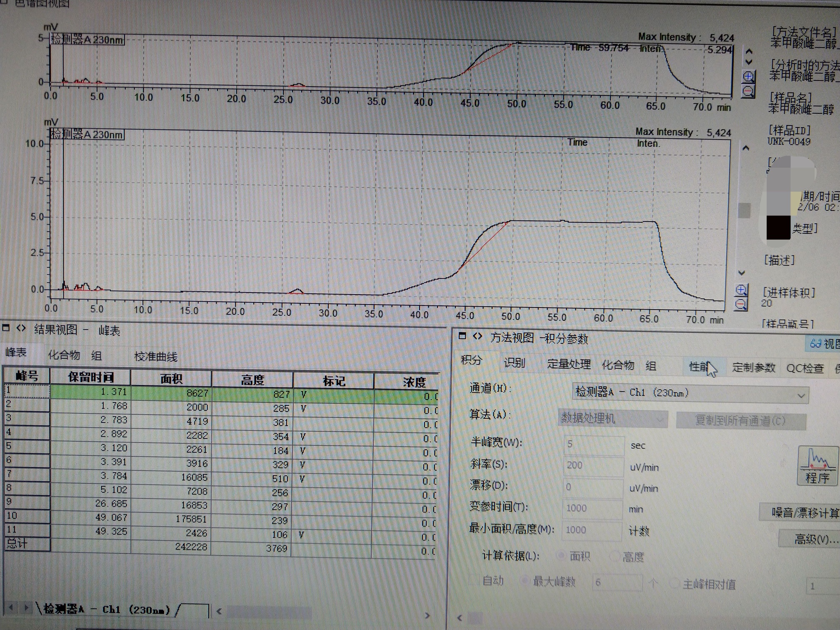The height and width of the screenshot is (630, 840).
Task: Select peak row with retention time 3.784
Action: pos(221,477)
